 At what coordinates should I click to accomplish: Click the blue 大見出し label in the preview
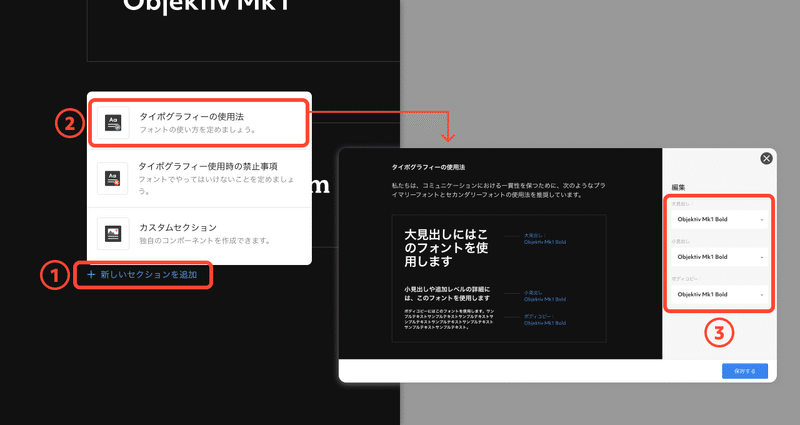[x=535, y=236]
